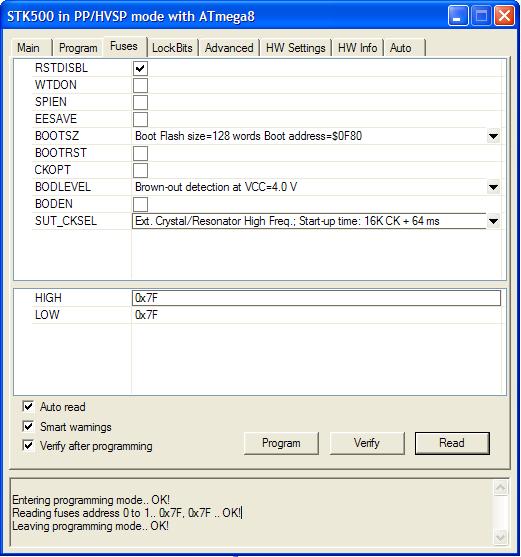The width and height of the screenshot is (521, 557).
Task: Select the EESAVE fuse label
Action: coord(56,119)
